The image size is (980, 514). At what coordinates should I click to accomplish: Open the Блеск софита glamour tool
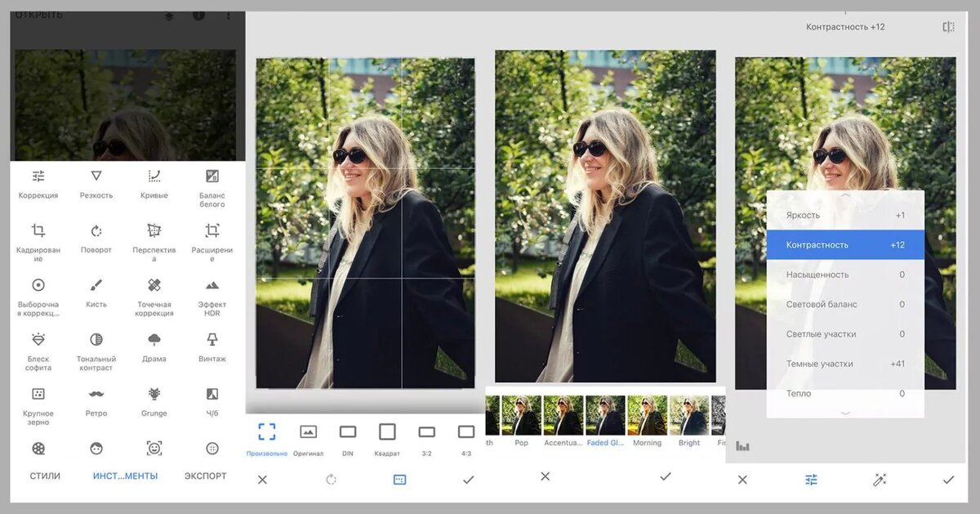38,351
